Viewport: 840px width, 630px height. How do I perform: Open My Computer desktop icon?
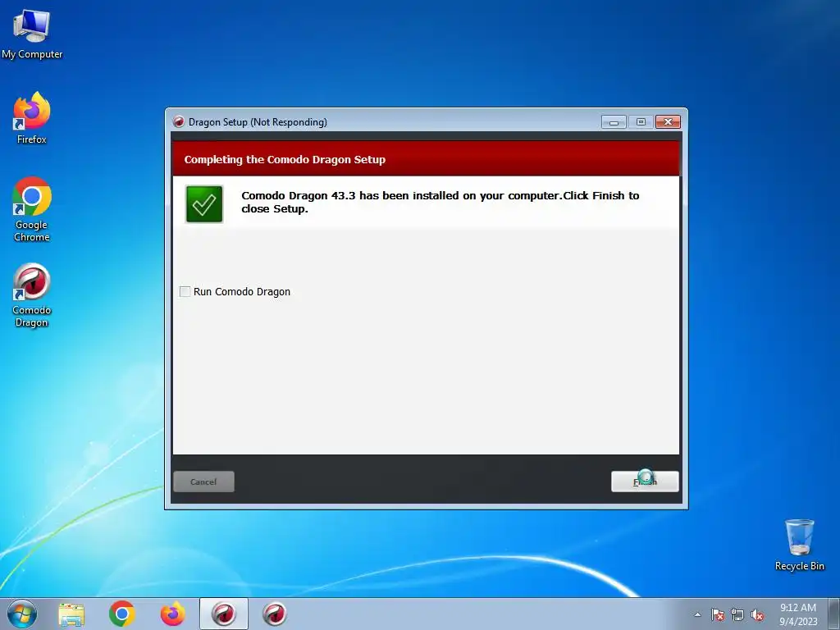coord(32,33)
